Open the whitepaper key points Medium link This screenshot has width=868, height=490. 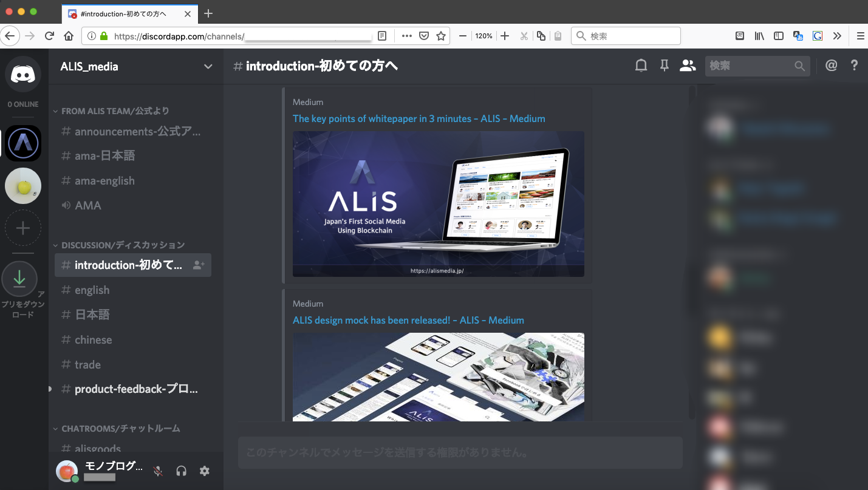pos(419,118)
